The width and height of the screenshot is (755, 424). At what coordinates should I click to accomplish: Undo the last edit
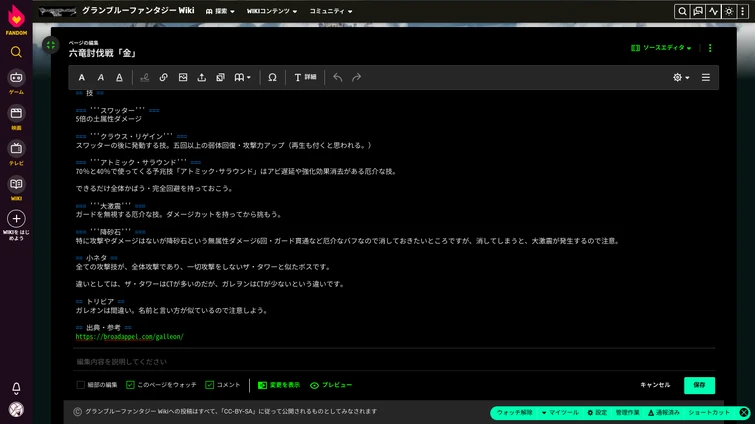click(338, 77)
